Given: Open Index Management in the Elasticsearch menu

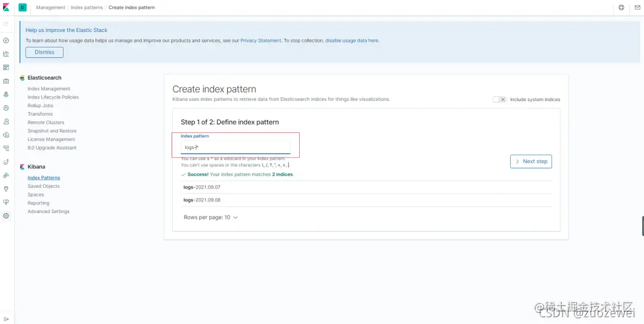Looking at the screenshot, I should point(49,89).
